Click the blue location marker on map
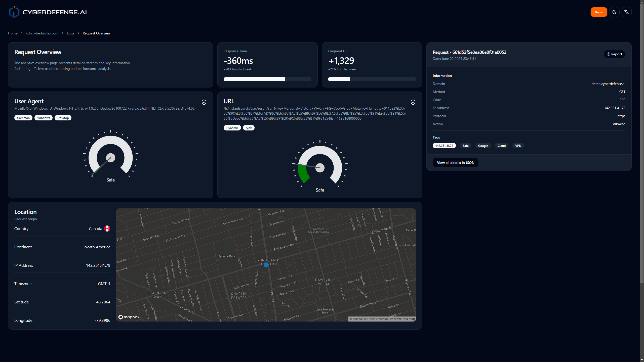The width and height of the screenshot is (644, 362). click(x=266, y=265)
